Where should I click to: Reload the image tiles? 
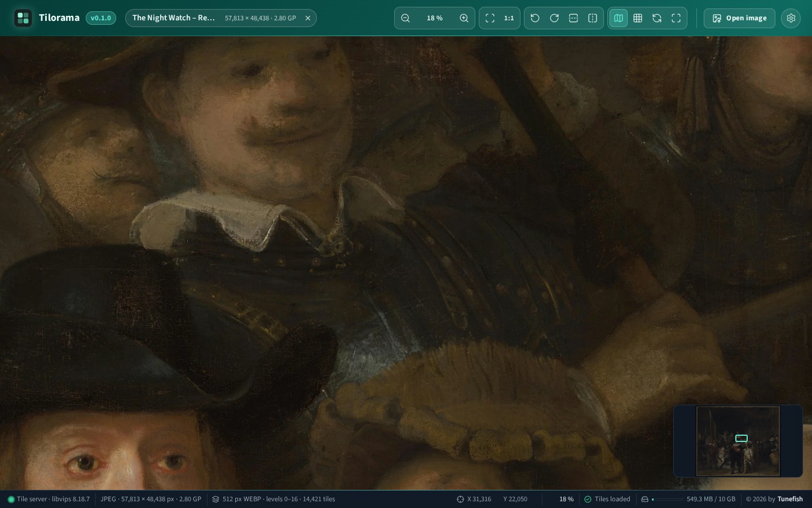[657, 18]
